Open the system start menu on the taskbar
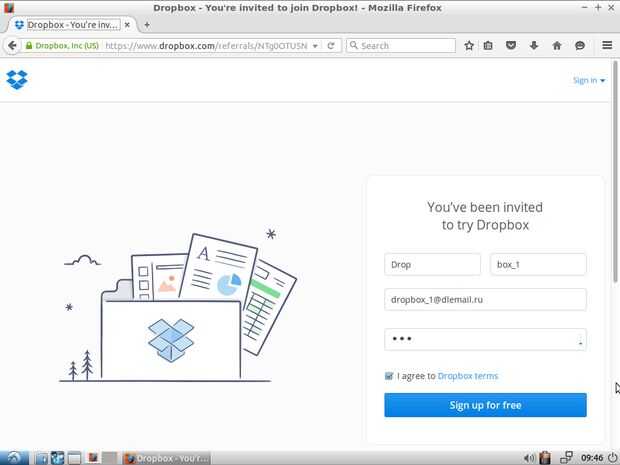Viewport: 620px width, 465px height. (x=14, y=458)
